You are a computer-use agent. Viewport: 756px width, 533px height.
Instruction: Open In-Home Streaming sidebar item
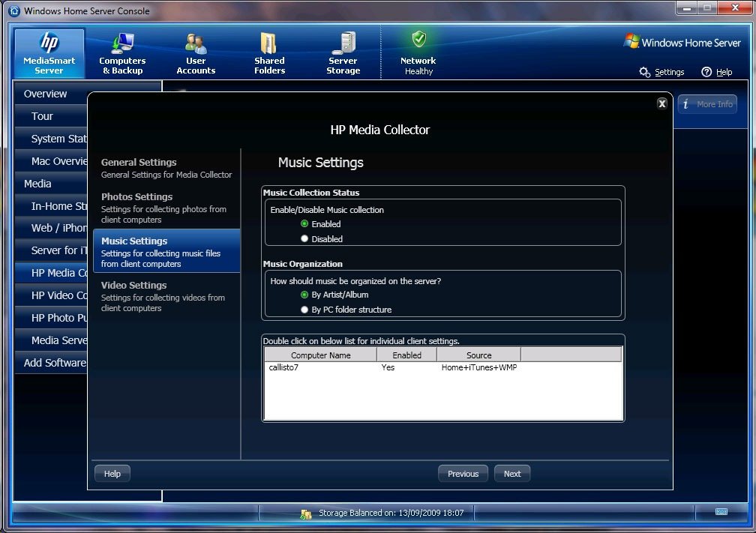tap(51, 206)
